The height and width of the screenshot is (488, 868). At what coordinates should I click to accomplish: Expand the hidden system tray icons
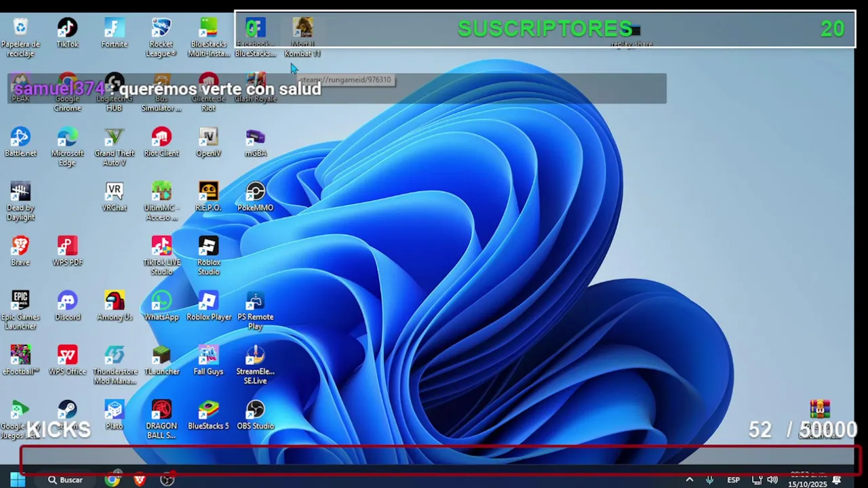(x=690, y=480)
